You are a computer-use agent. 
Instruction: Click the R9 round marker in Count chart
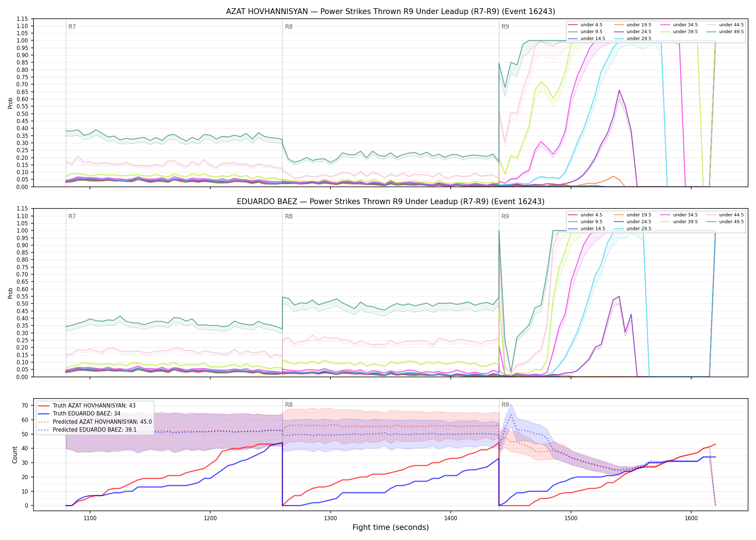click(505, 405)
